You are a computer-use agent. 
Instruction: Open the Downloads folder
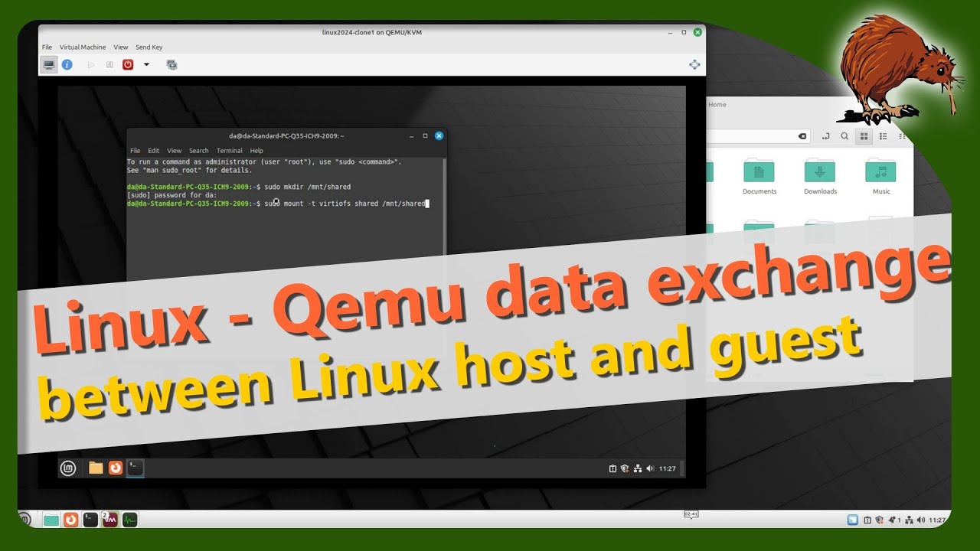pyautogui.click(x=820, y=177)
